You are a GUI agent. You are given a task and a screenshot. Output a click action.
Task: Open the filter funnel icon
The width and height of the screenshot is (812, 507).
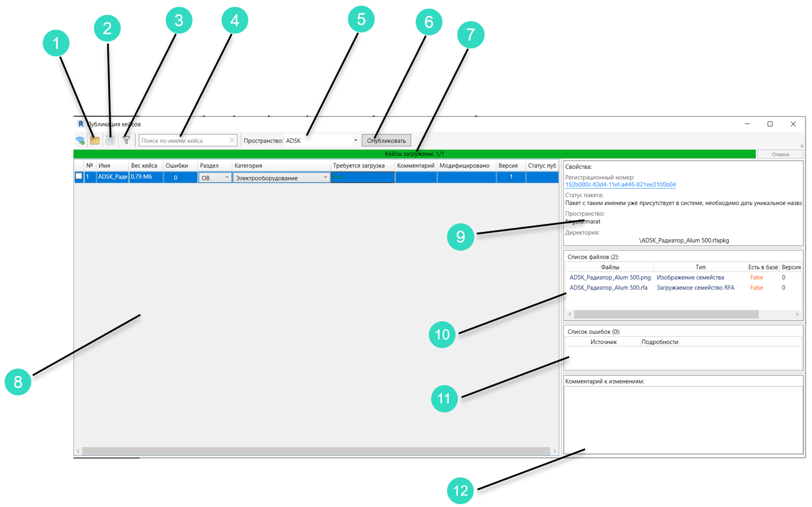[126, 140]
